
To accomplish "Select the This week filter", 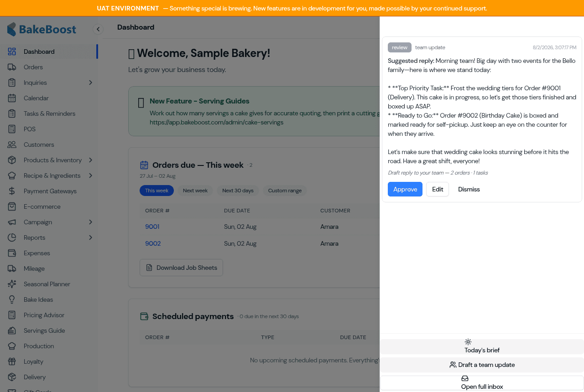I will tap(156, 191).
